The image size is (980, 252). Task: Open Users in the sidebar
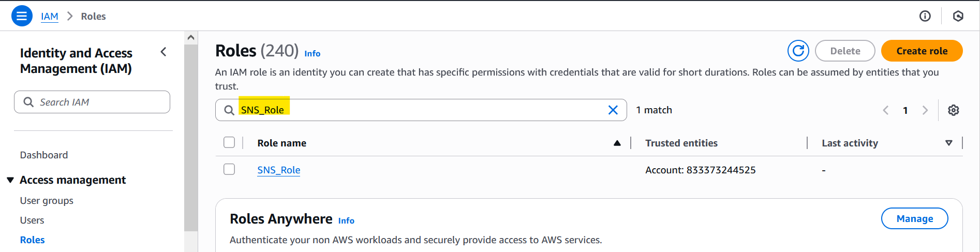[x=32, y=220]
